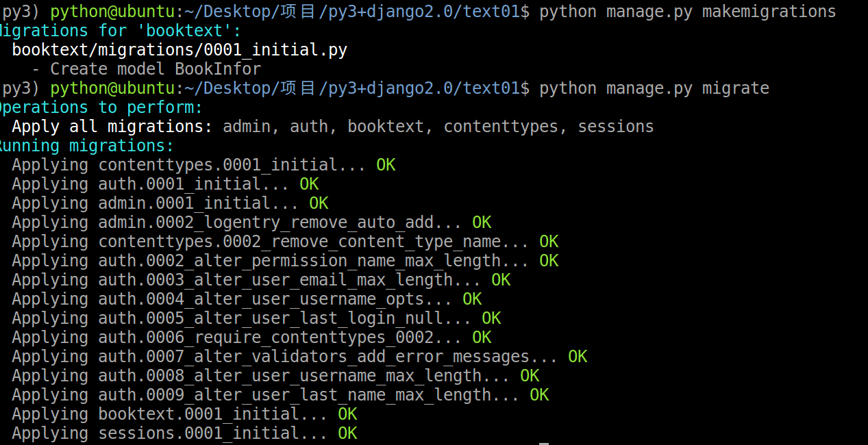Click the green OK after sessions.0001_initial

coord(348,433)
